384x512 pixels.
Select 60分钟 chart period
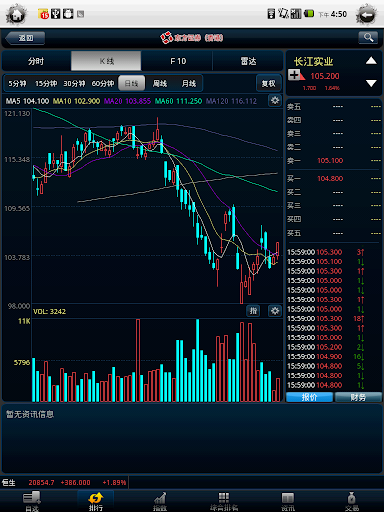pyautogui.click(x=103, y=83)
